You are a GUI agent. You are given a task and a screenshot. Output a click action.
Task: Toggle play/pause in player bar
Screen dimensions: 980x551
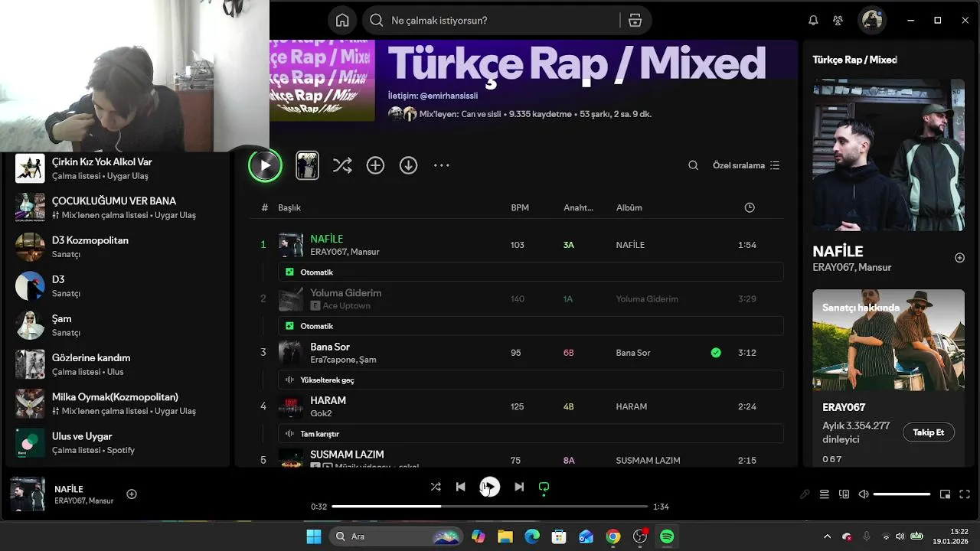(x=489, y=487)
